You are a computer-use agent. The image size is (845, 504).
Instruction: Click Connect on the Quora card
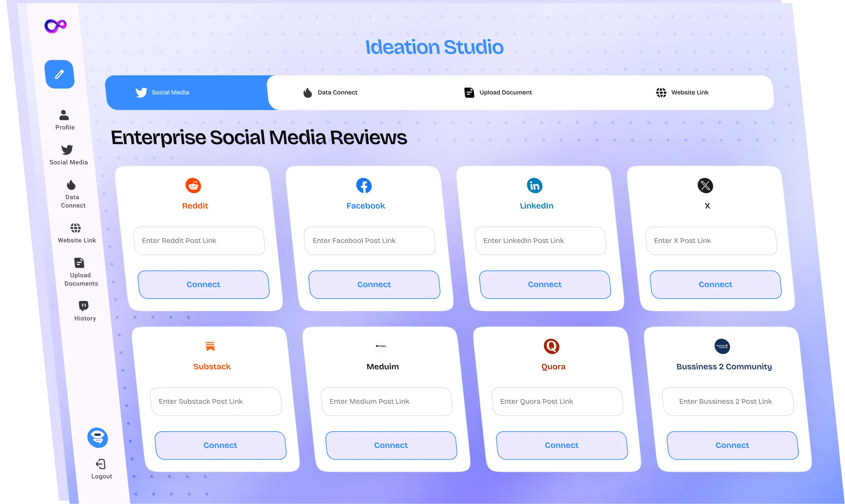point(561,446)
